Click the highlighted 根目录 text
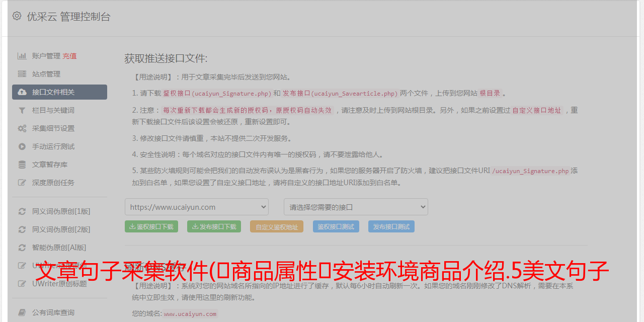 click(x=490, y=94)
